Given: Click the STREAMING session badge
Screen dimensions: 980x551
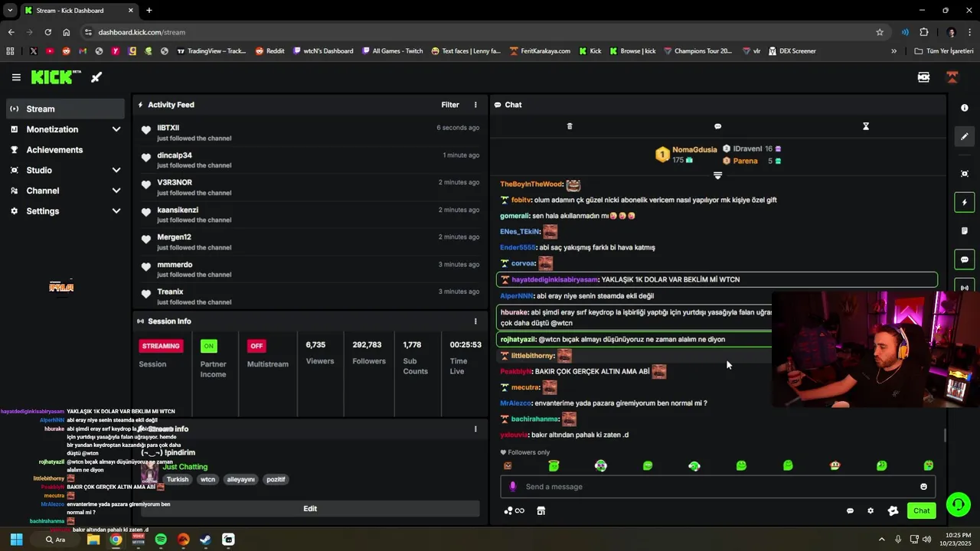Looking at the screenshot, I should pyautogui.click(x=161, y=346).
